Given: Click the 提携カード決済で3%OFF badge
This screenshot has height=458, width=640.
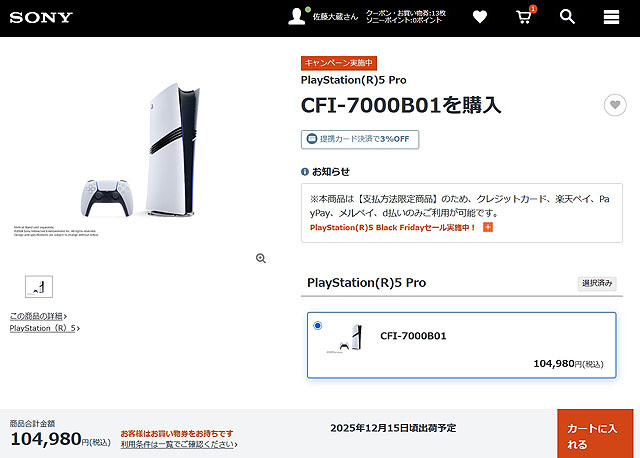Looking at the screenshot, I should pyautogui.click(x=360, y=139).
